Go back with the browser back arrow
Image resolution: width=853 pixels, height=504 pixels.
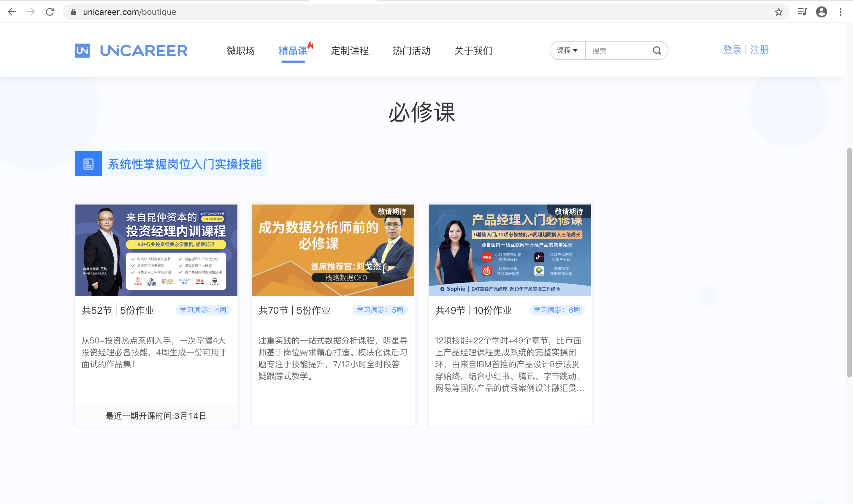click(x=12, y=12)
